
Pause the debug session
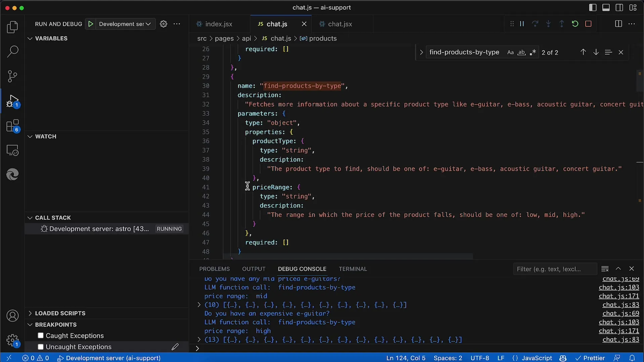(522, 24)
